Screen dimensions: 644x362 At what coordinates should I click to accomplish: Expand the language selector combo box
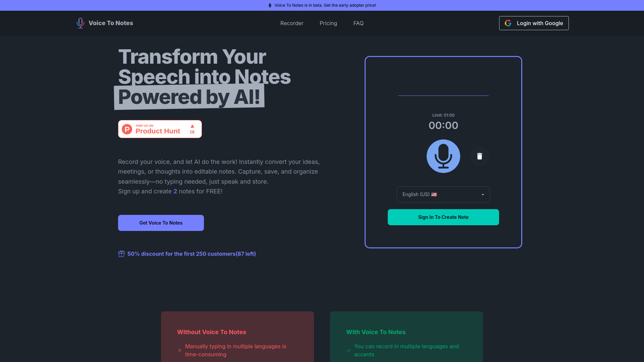[x=443, y=194]
